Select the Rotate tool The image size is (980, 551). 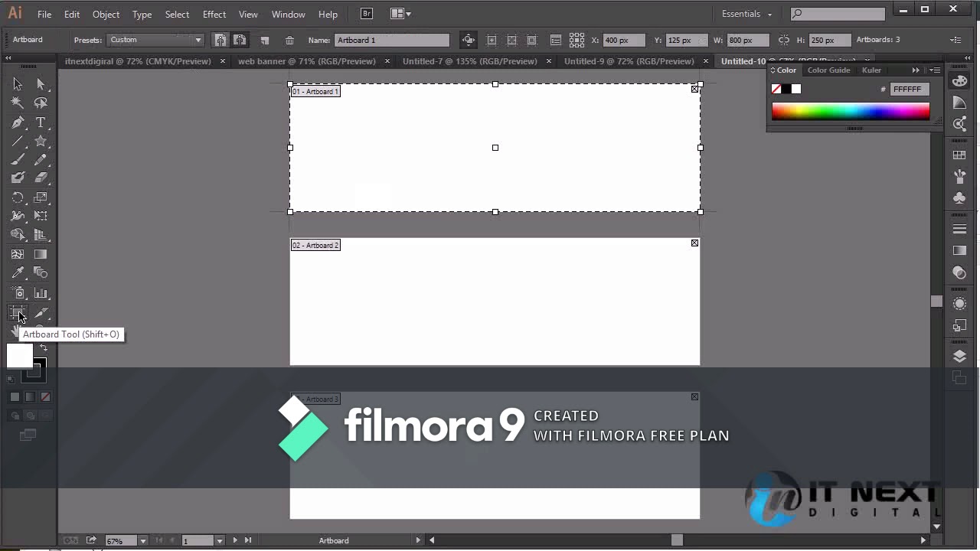pyautogui.click(x=18, y=197)
